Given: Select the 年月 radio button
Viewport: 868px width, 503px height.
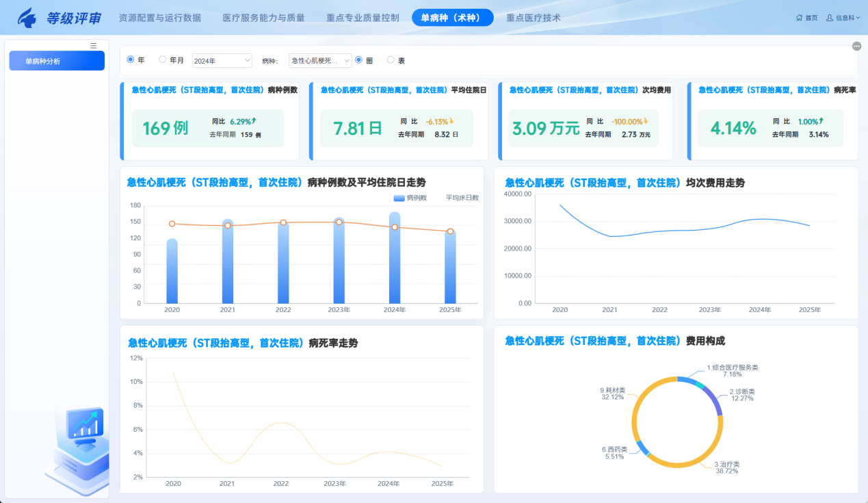Looking at the screenshot, I should click(x=163, y=60).
